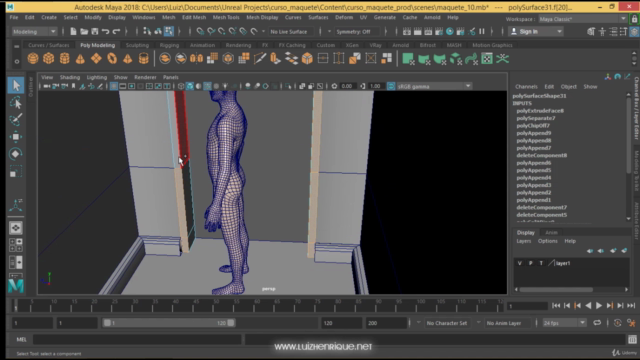Click the current frame input field
Image resolution: width=640 pixels, height=360 pixels.
pos(527,306)
